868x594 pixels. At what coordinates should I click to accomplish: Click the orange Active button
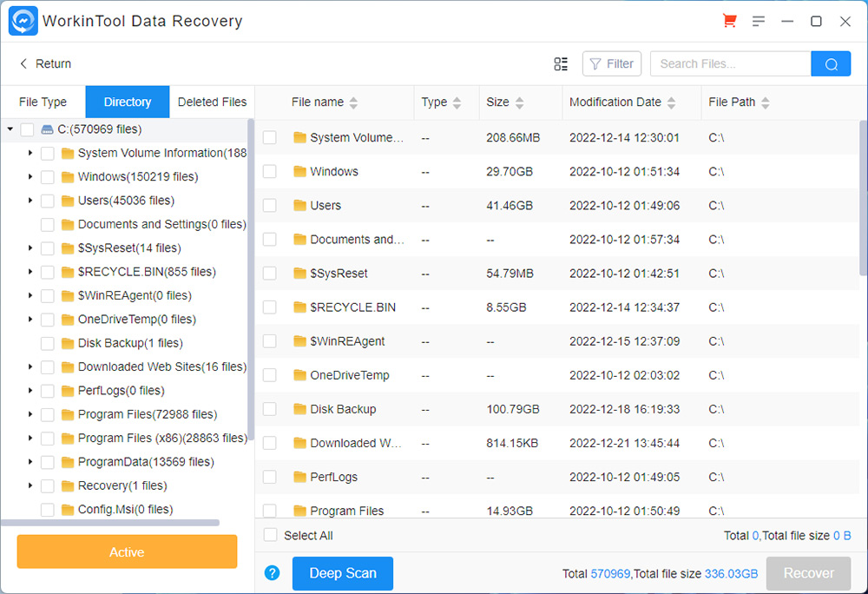(x=127, y=552)
